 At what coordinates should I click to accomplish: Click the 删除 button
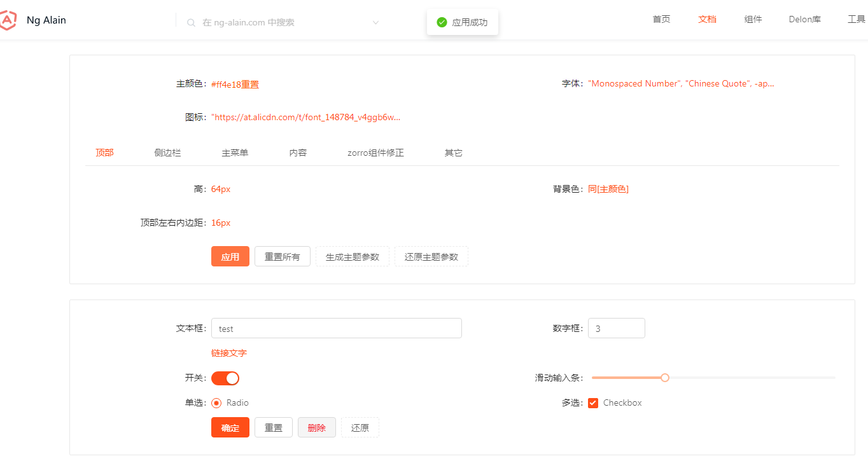point(316,427)
